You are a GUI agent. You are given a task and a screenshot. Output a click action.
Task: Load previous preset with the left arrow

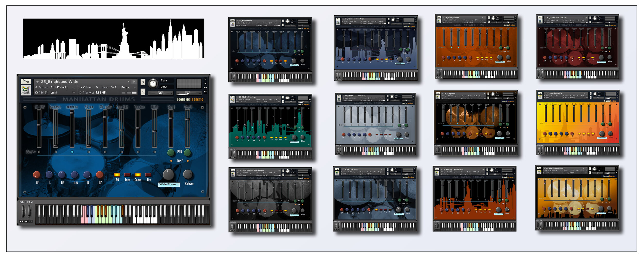coord(129,82)
